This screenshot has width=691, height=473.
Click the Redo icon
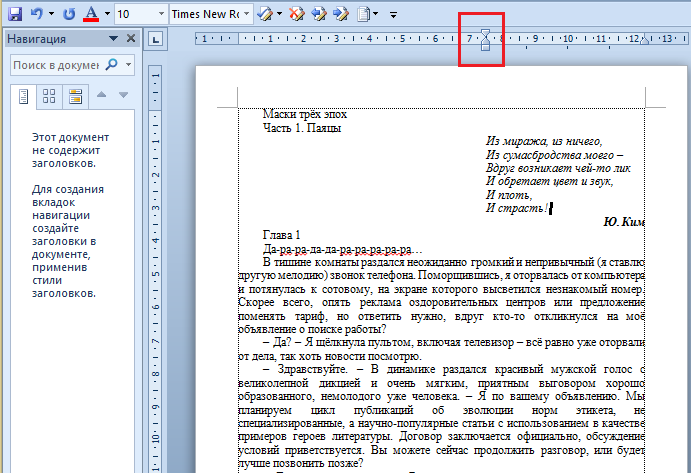coord(68,14)
